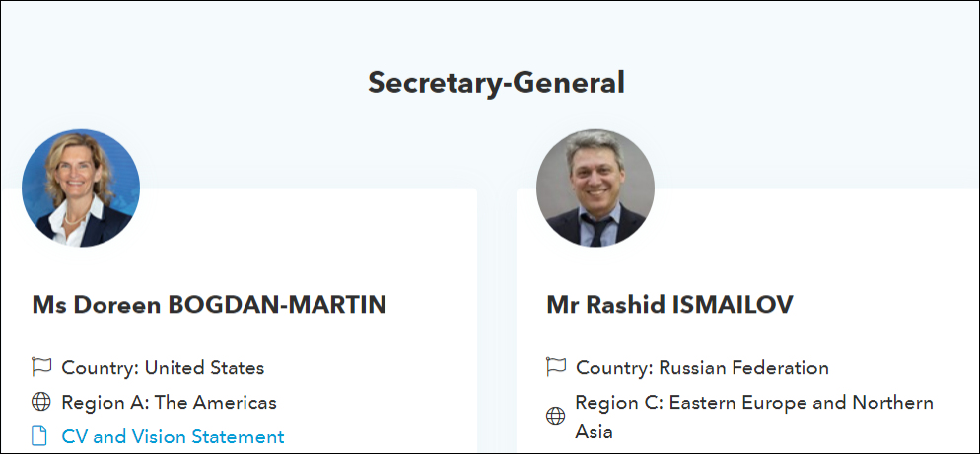Click the Country: United States text
Image resolution: width=980 pixels, height=454 pixels.
pos(163,368)
